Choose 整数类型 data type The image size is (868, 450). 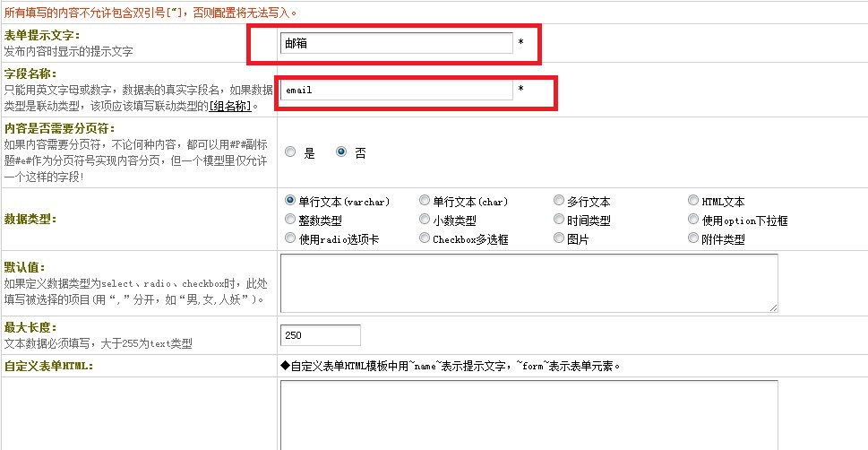[x=290, y=220]
